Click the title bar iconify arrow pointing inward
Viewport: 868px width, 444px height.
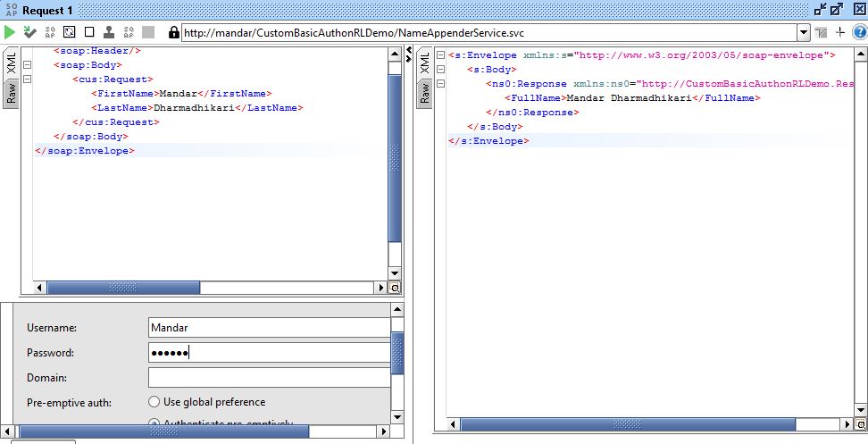[821, 10]
